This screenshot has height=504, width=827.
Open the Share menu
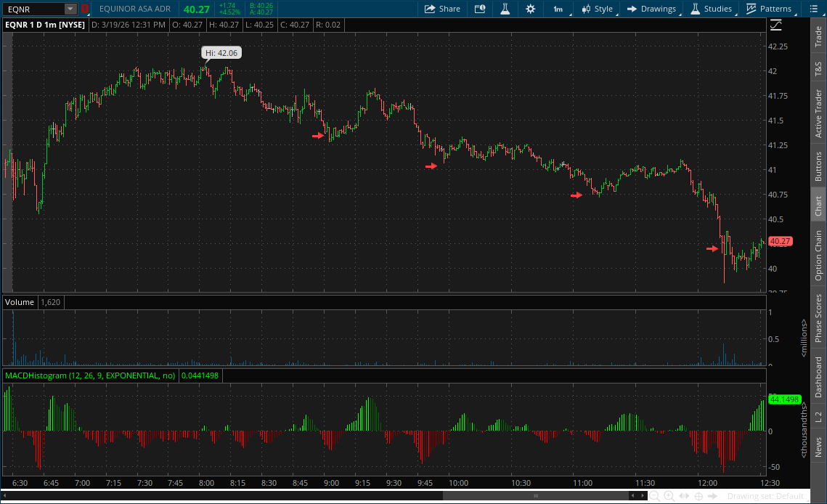[442, 9]
